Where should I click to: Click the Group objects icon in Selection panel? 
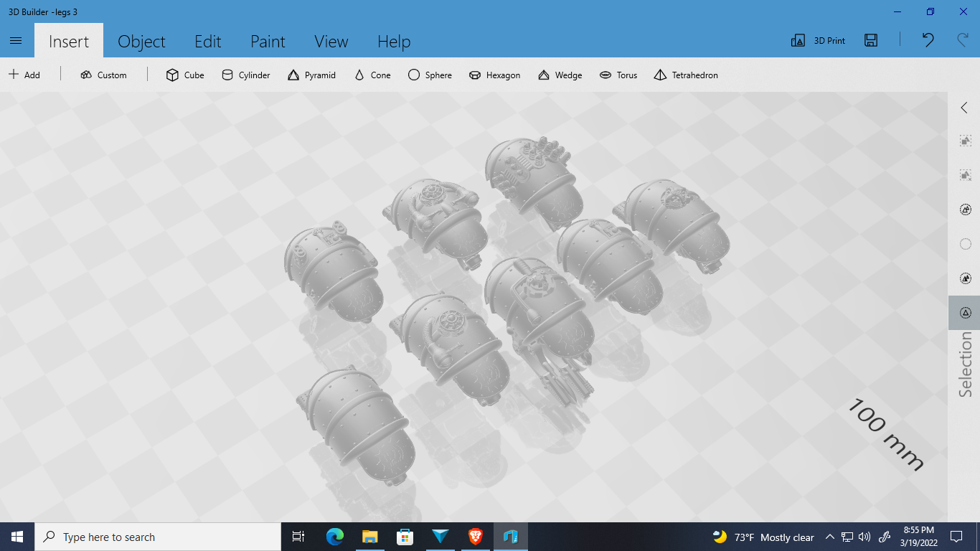pos(966,141)
